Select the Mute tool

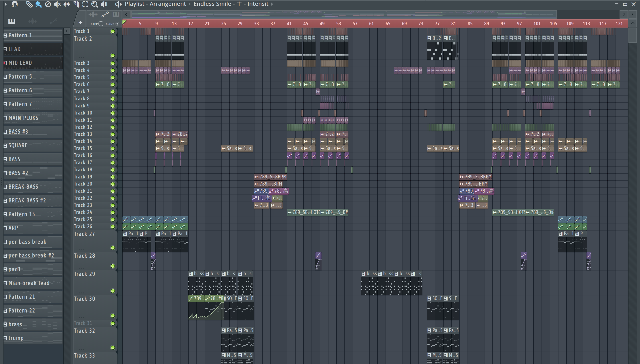pyautogui.click(x=57, y=4)
